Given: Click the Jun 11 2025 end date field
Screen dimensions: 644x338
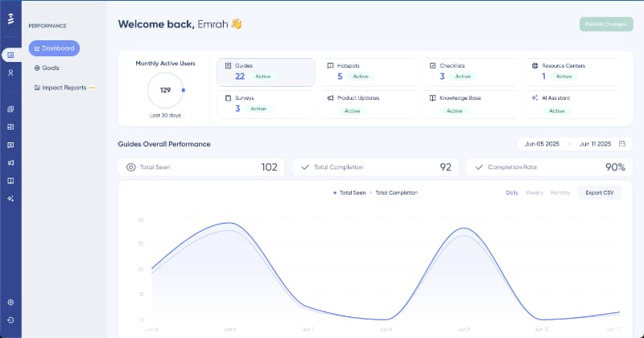Looking at the screenshot, I should pyautogui.click(x=595, y=144).
